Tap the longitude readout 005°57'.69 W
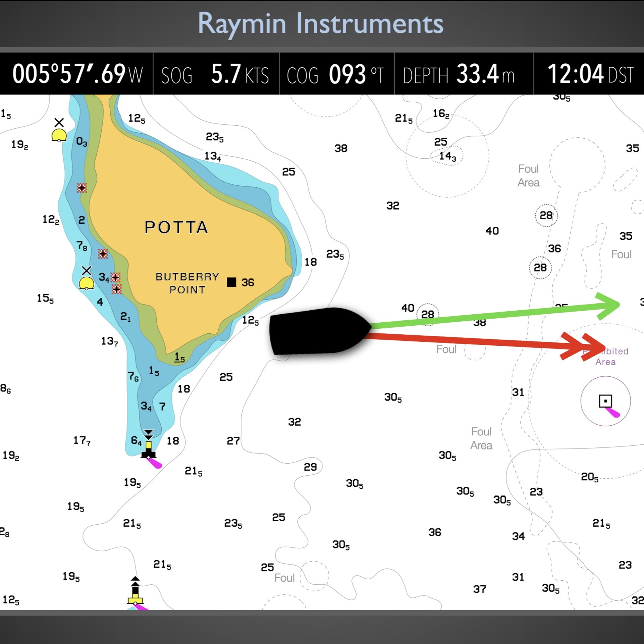644x644 pixels. [77, 74]
